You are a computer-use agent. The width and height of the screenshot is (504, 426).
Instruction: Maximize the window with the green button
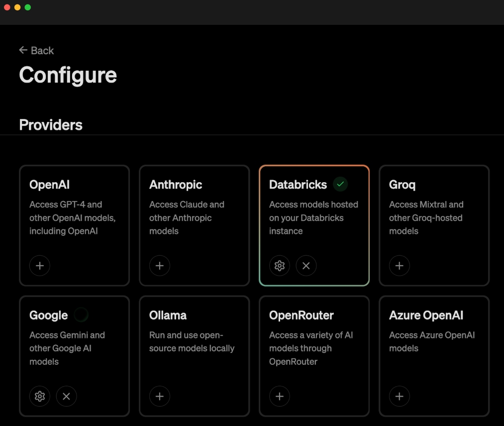(28, 7)
